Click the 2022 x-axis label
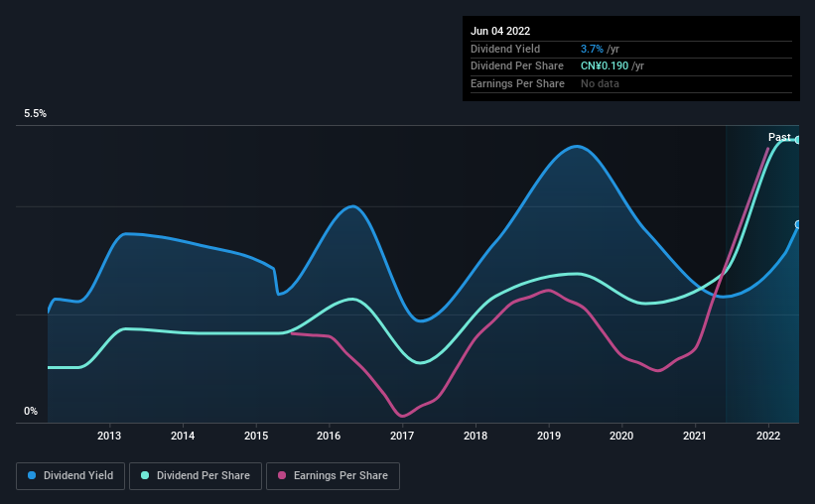Screen dimensions: 815x504 (x=768, y=436)
